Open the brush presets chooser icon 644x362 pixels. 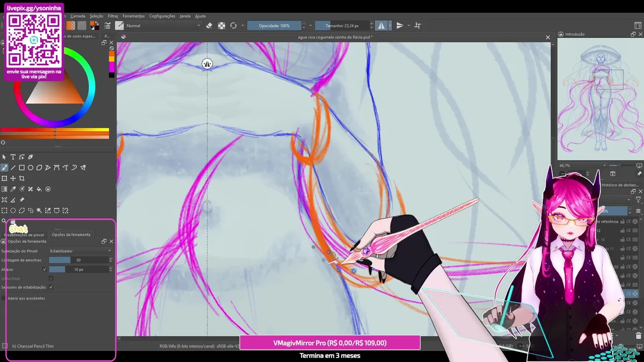pyautogui.click(x=119, y=26)
